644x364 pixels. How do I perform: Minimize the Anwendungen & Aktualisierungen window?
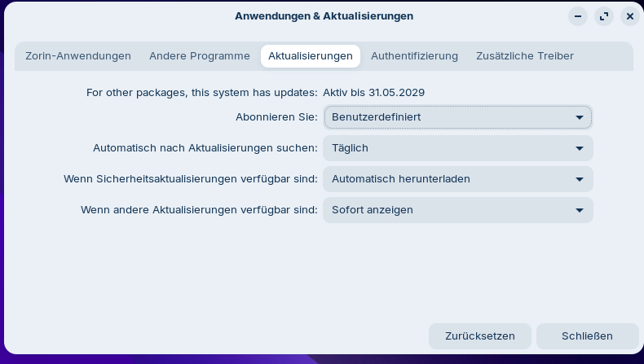tap(577, 16)
